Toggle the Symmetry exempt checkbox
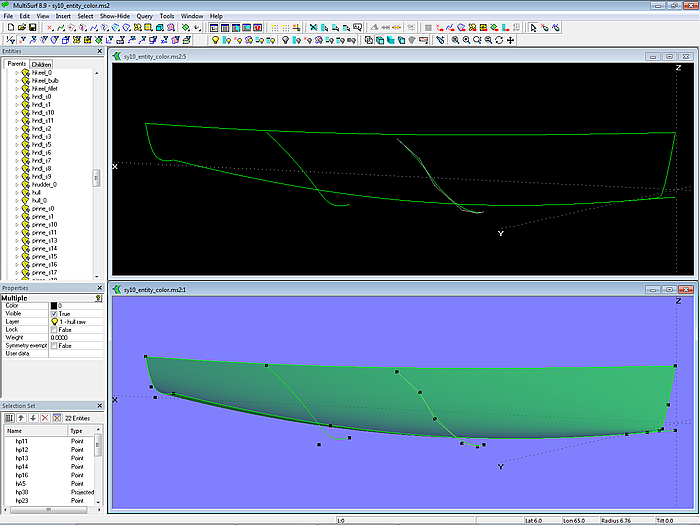The height and width of the screenshot is (525, 700). tap(54, 345)
